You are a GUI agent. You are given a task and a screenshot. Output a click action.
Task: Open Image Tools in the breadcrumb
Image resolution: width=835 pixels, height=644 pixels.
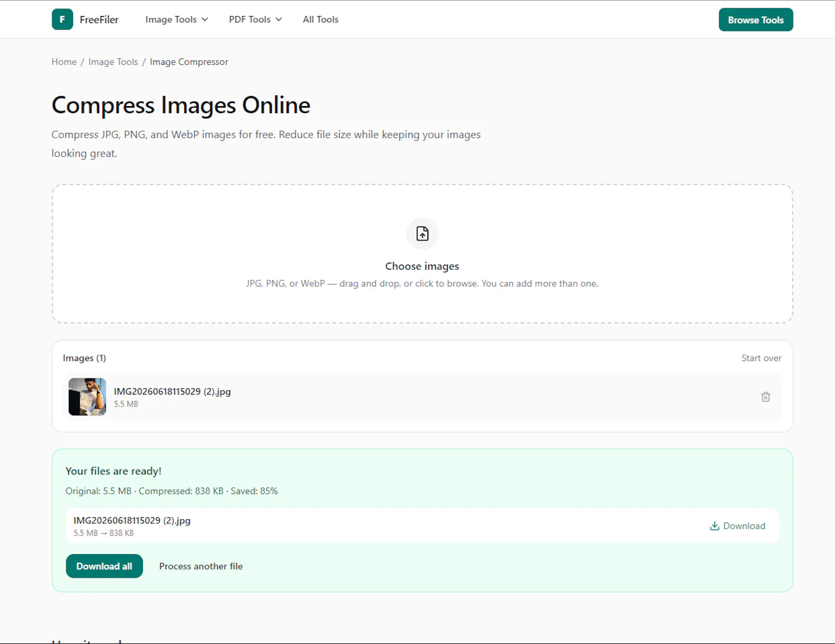tap(113, 62)
